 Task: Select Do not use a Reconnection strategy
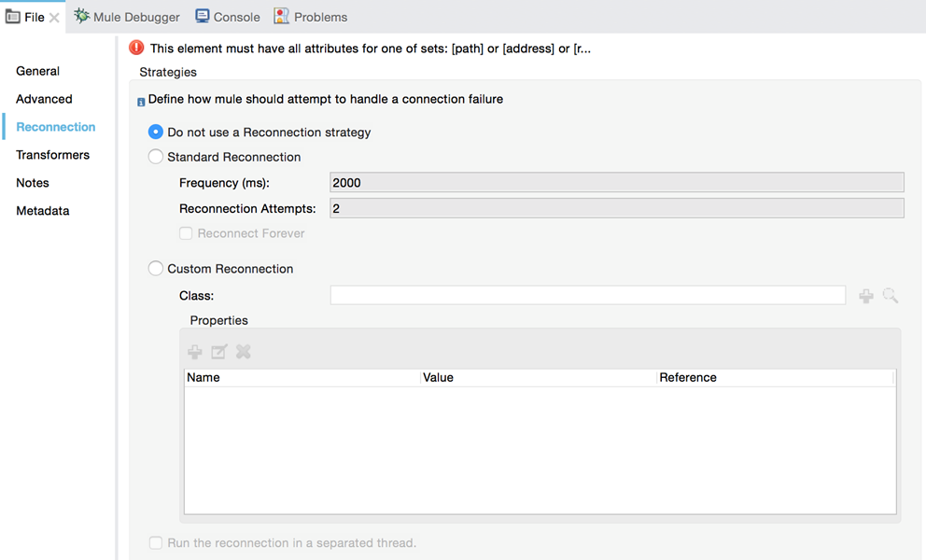tap(156, 133)
